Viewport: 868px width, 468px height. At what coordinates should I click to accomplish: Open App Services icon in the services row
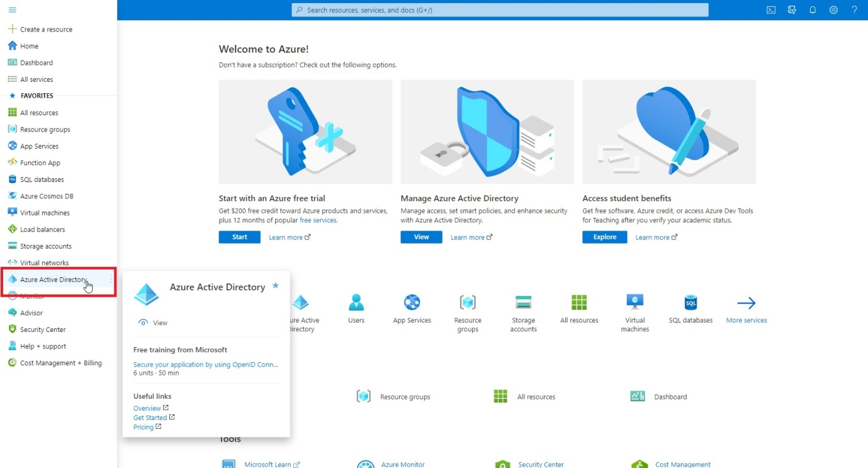click(412, 302)
